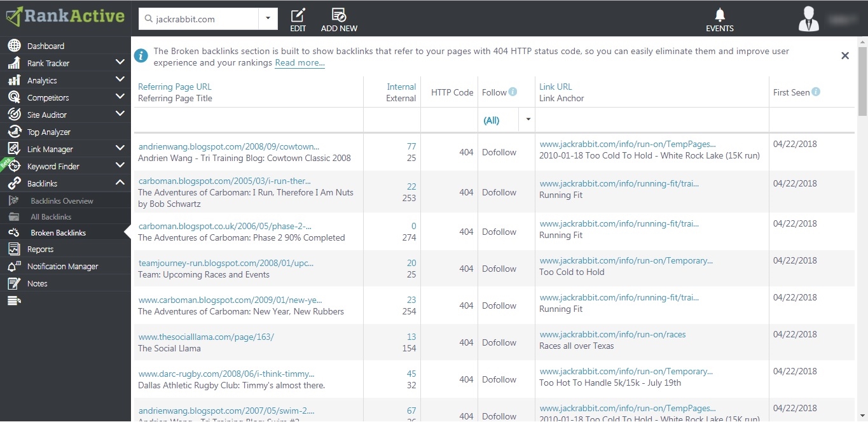This screenshot has width=868, height=422.
Task: Expand the Rank Tracker submenu chevron
Action: coord(120,62)
